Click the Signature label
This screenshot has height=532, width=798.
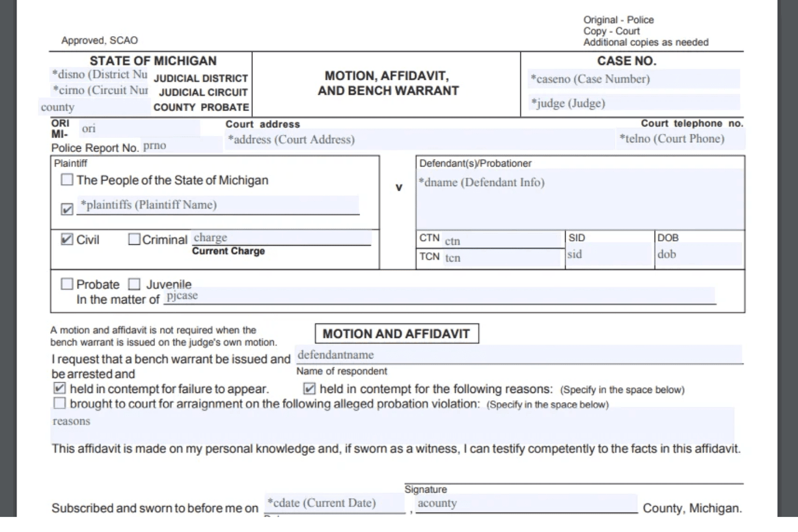tap(425, 489)
